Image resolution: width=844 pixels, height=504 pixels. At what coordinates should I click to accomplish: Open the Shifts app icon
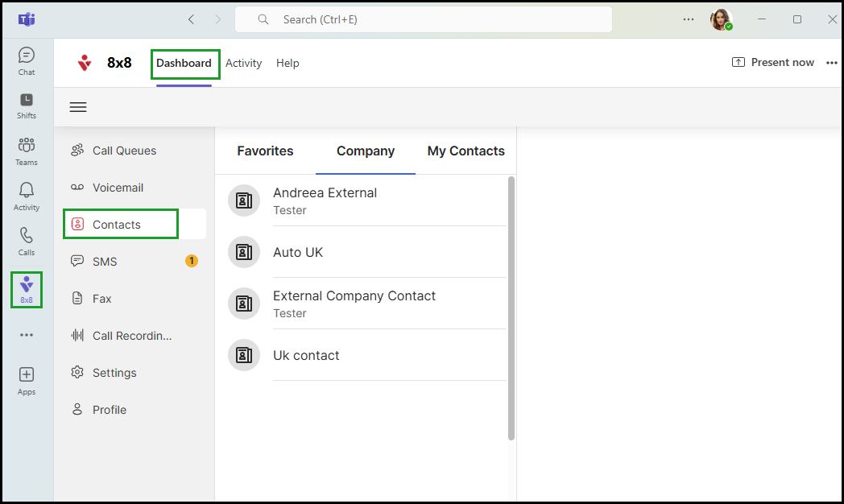coord(27,105)
